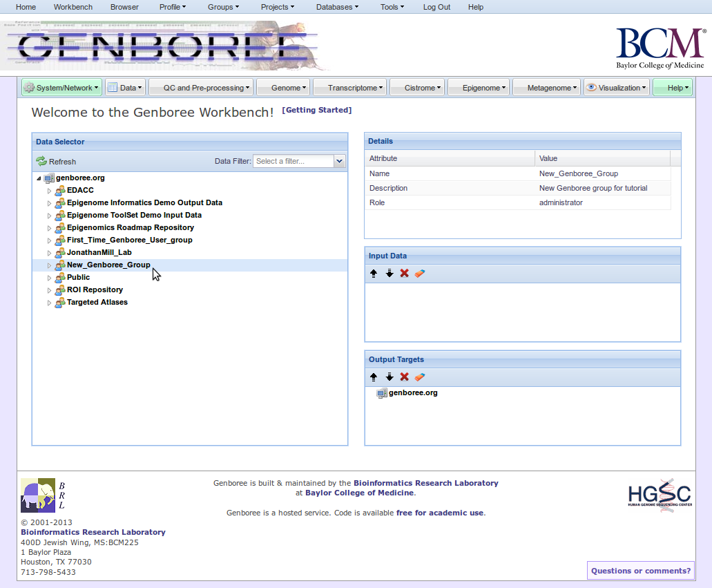Click red X remove icon in Input Data
712x588 pixels.
click(x=405, y=274)
